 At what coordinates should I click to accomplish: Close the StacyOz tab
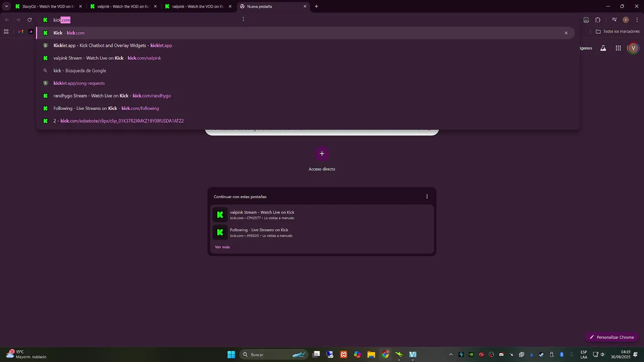[x=80, y=7]
